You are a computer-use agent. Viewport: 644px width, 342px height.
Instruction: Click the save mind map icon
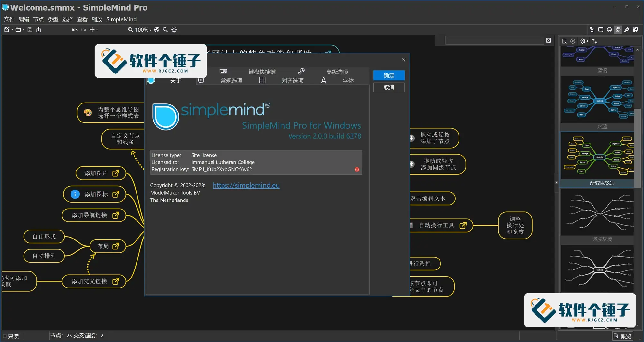30,30
